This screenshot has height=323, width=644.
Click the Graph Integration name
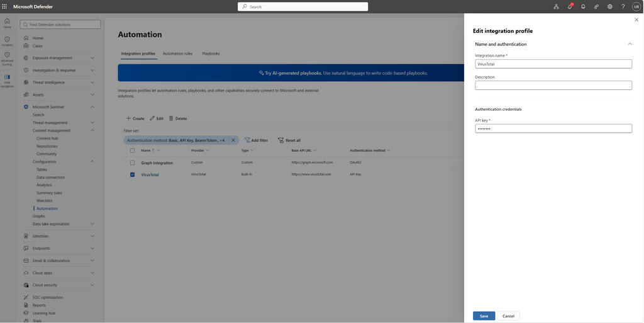(x=157, y=162)
